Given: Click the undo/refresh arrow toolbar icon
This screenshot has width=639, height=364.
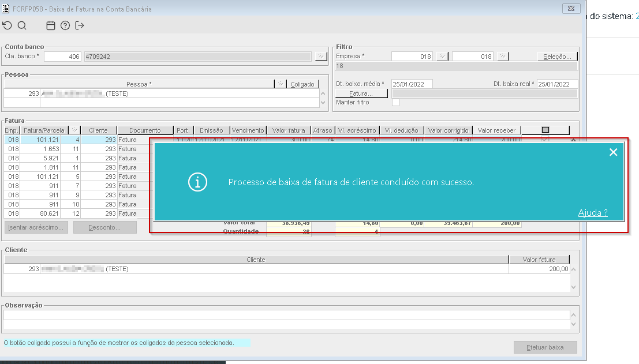Looking at the screenshot, I should [8, 25].
